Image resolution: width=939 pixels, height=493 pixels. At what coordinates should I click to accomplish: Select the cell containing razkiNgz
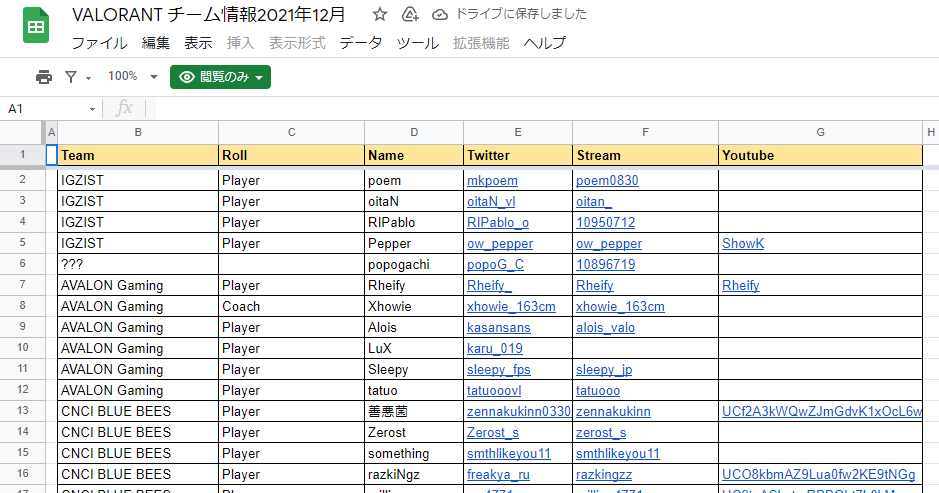point(414,474)
